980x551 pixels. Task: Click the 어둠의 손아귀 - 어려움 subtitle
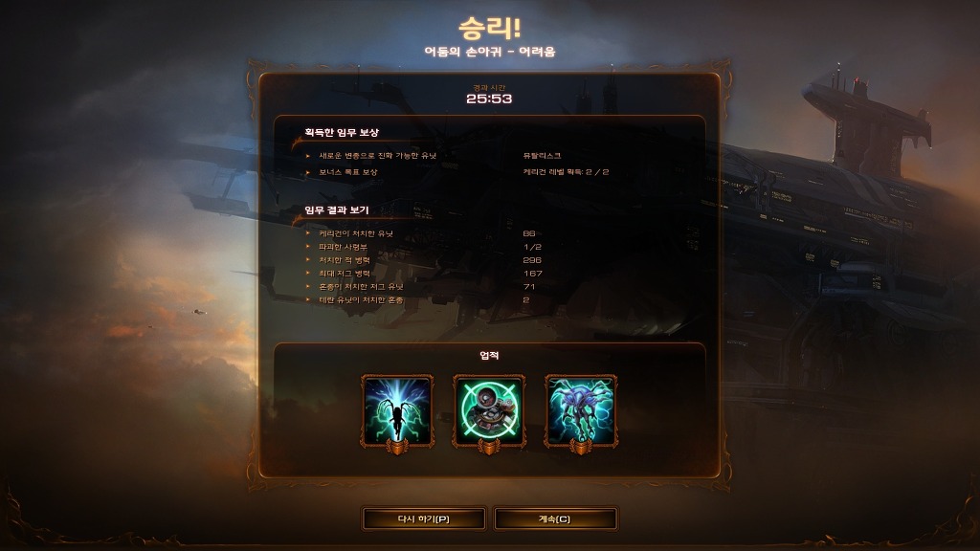pos(490,52)
